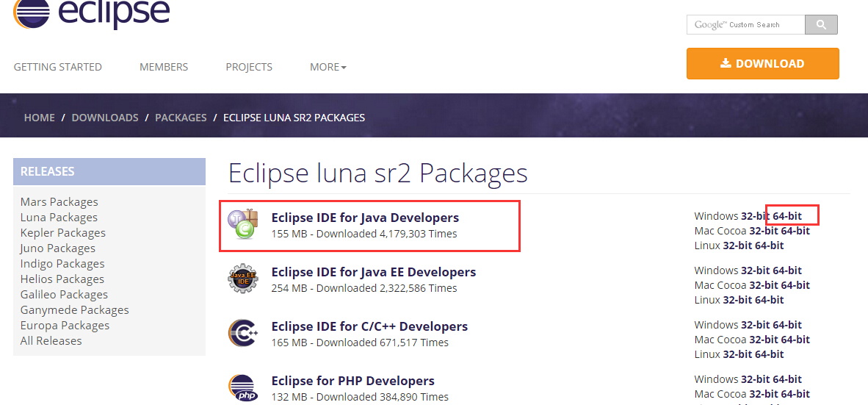Click the orange DOWNLOAD button
The image size is (868, 405).
(763, 64)
